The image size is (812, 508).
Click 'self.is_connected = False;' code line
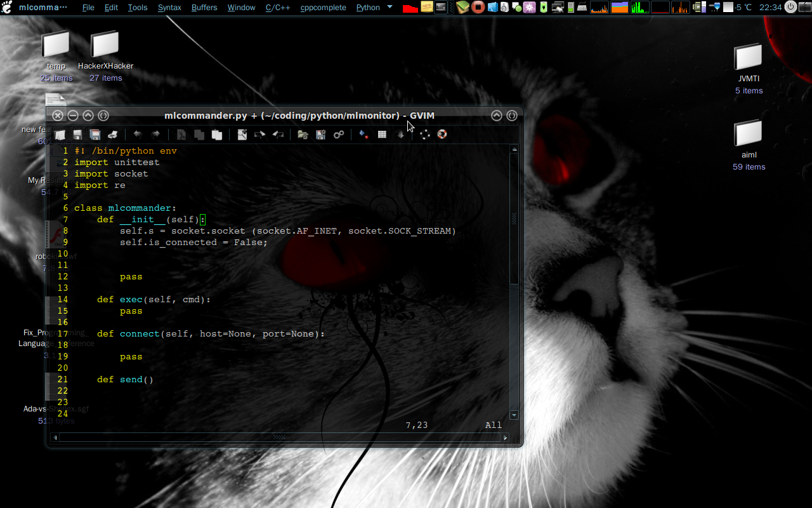point(194,243)
